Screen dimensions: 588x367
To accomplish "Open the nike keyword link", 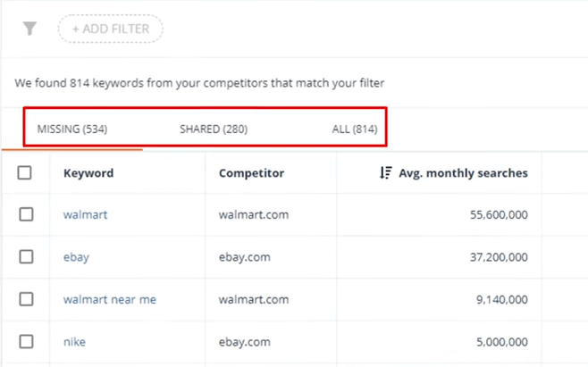I will click(x=74, y=341).
